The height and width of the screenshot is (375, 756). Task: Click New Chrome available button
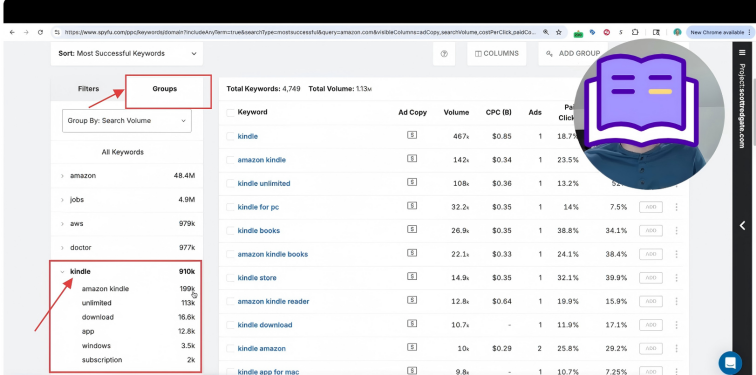point(720,32)
